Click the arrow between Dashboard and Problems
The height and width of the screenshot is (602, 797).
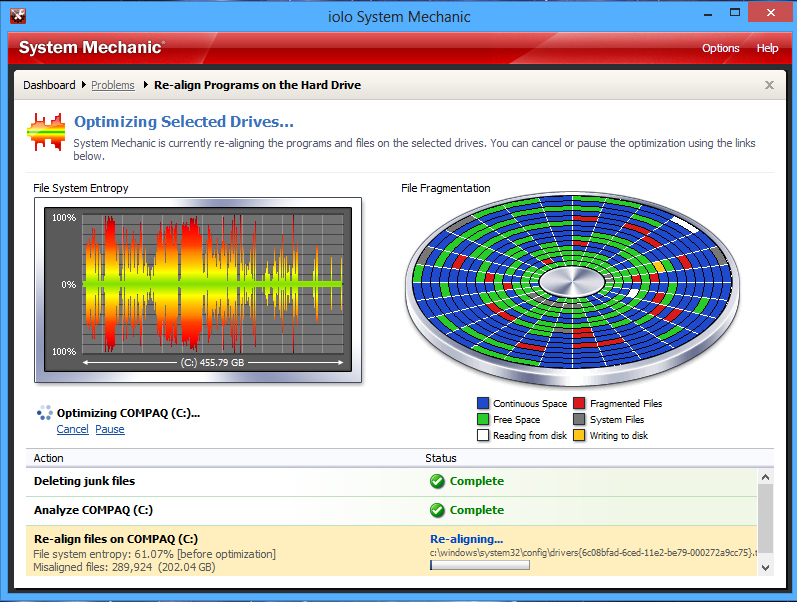click(84, 85)
